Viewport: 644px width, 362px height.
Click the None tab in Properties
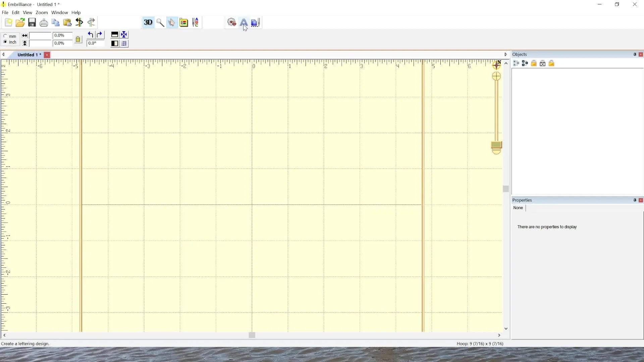pos(518,208)
